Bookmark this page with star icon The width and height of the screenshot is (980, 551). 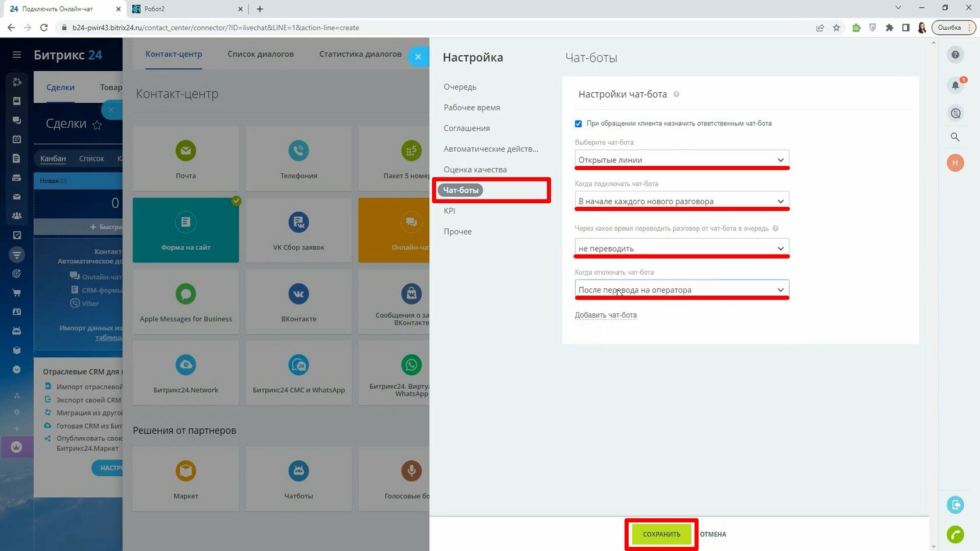pyautogui.click(x=836, y=27)
